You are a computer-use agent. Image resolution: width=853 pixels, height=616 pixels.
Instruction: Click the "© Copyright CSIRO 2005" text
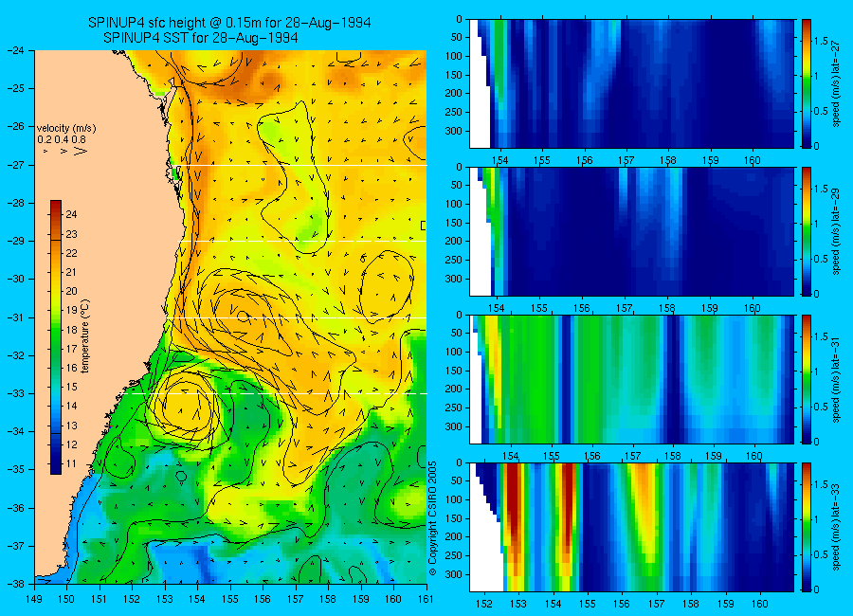[433, 517]
